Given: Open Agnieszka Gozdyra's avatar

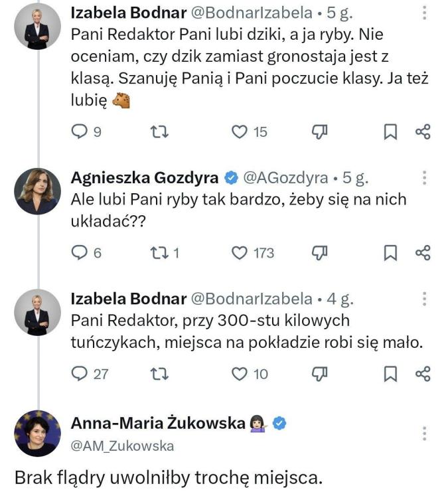Looking at the screenshot, I should coord(37,191).
